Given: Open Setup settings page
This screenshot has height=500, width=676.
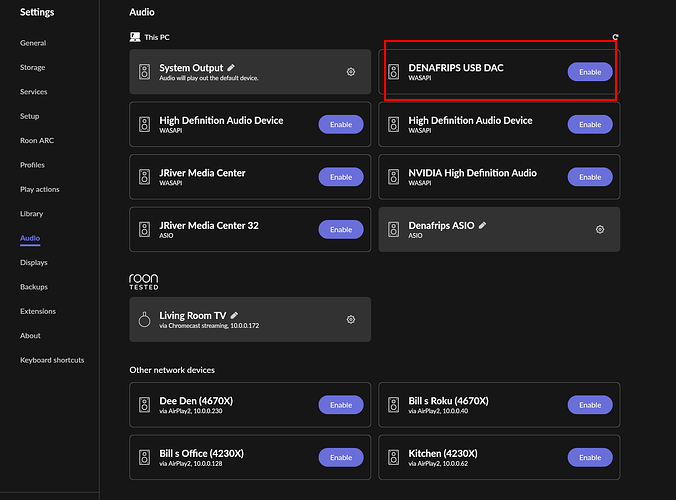Looking at the screenshot, I should 29,116.
